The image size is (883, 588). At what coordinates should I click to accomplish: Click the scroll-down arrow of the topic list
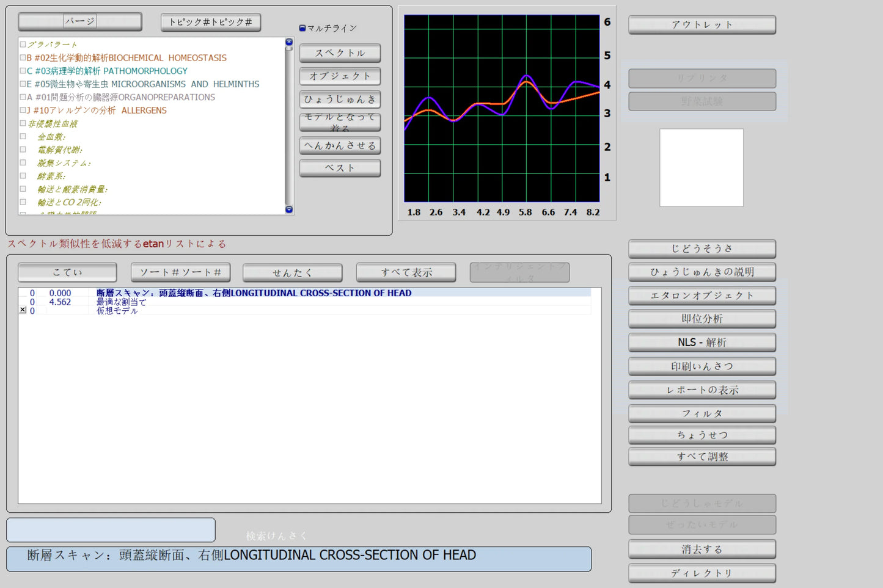click(x=289, y=209)
